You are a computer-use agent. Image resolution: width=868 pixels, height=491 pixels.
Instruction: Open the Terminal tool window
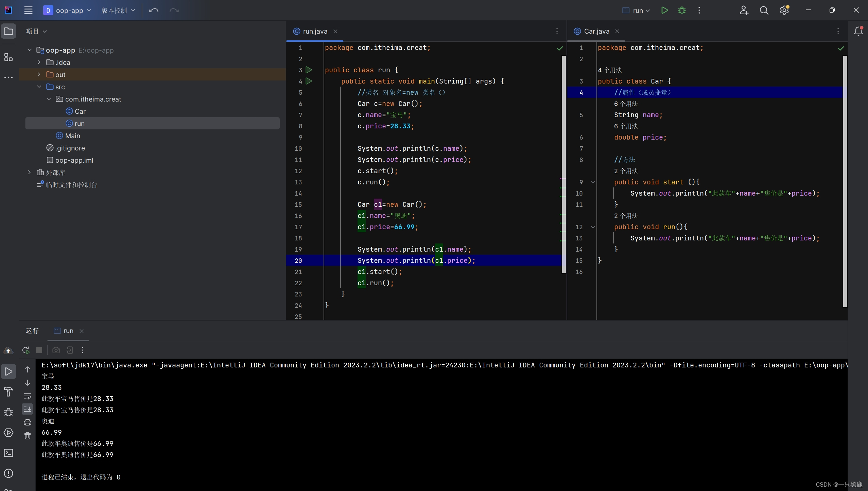point(8,453)
